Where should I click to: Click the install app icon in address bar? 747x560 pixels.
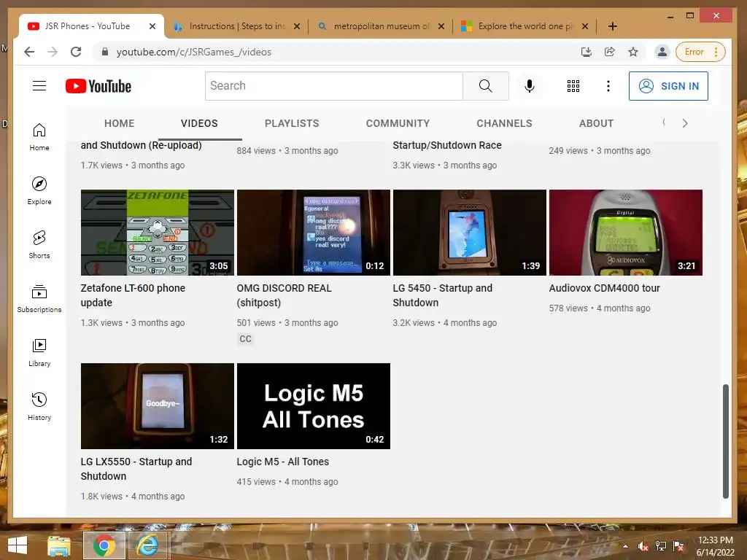(x=587, y=52)
